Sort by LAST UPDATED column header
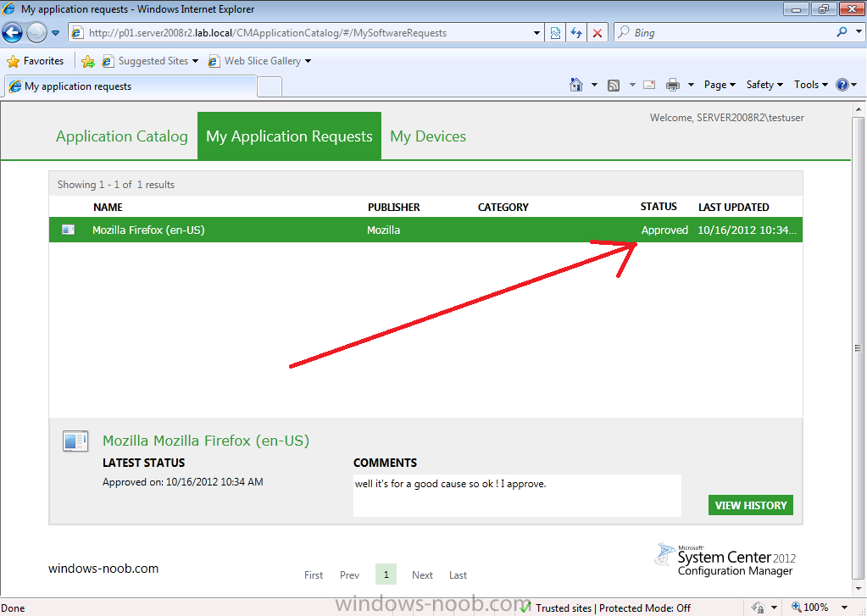 point(733,208)
